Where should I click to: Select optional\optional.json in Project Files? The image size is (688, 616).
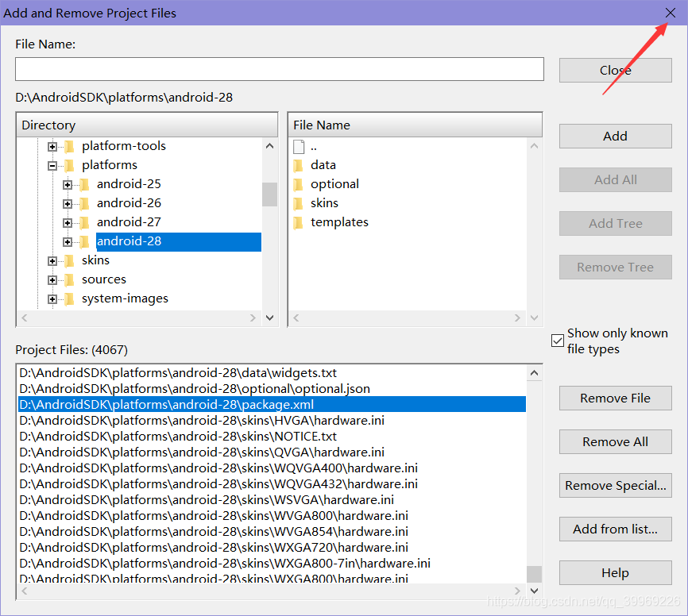click(272, 389)
